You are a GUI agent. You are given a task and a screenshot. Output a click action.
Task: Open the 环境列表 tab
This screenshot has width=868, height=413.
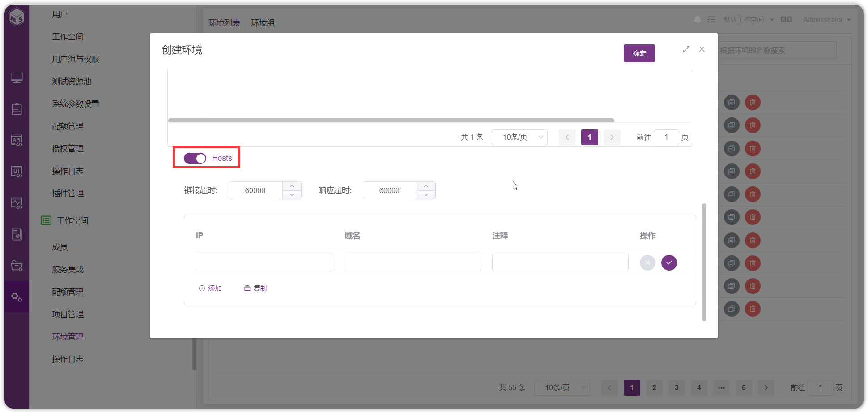224,22
